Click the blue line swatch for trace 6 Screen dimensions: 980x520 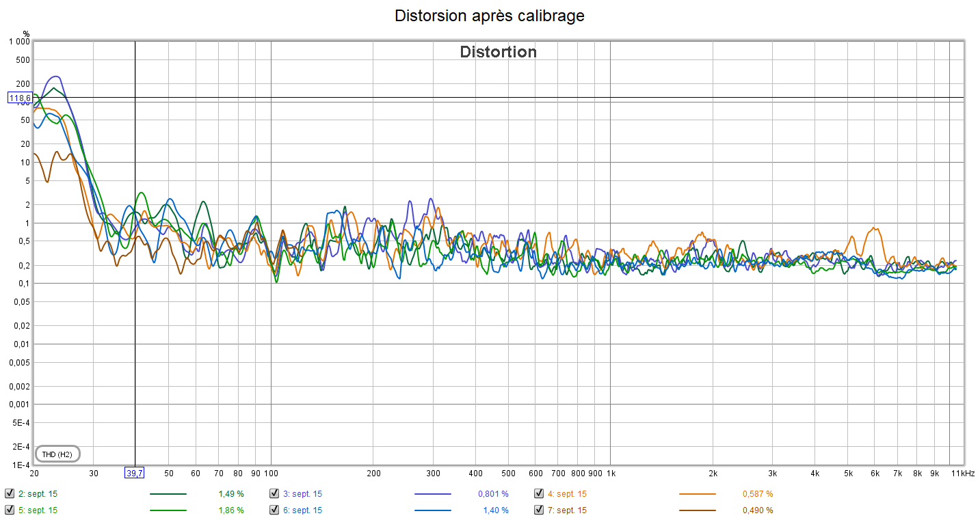click(432, 510)
